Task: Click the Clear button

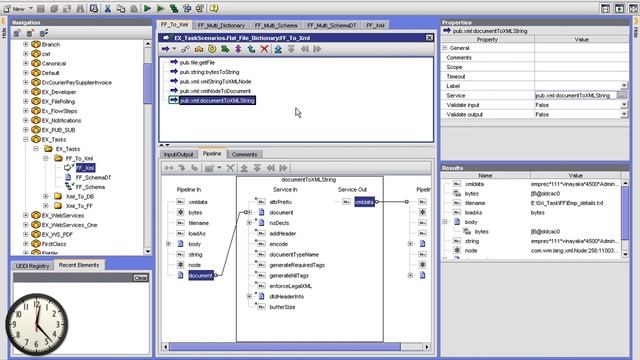Action: (141, 278)
